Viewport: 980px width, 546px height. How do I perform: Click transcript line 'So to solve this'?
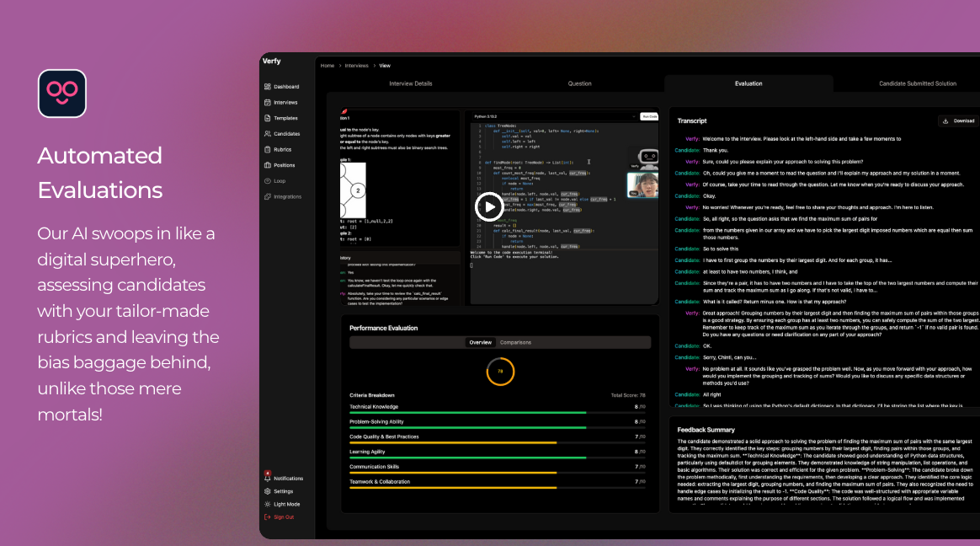click(x=721, y=249)
